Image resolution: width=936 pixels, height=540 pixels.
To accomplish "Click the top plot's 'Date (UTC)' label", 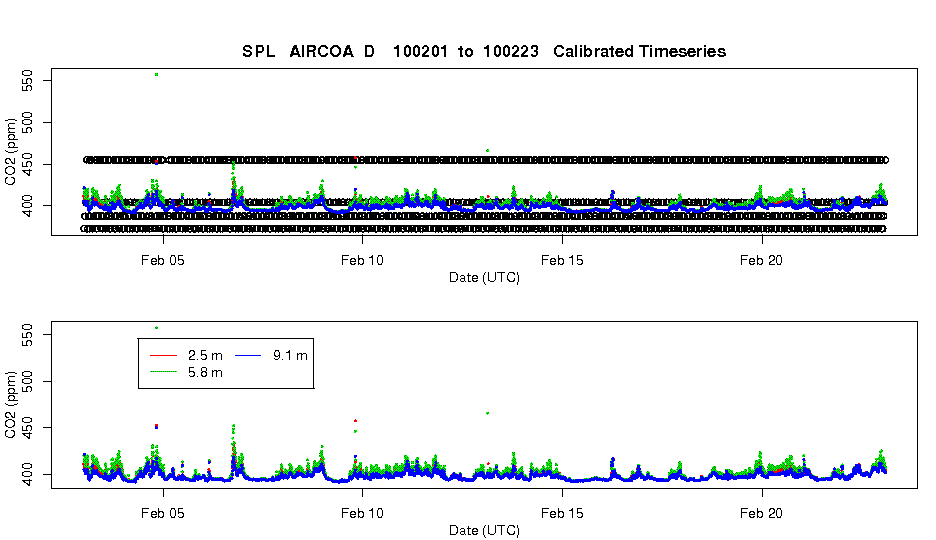I will click(x=484, y=277).
